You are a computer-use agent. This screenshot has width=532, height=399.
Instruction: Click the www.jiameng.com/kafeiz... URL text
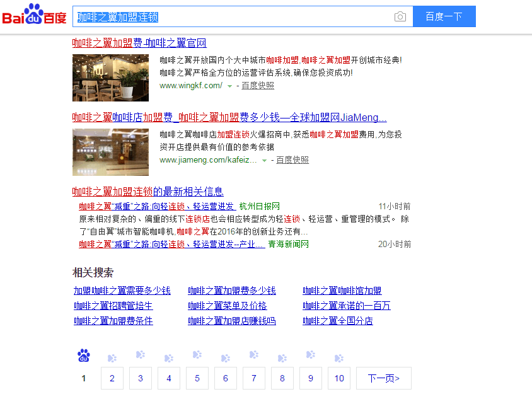(208, 160)
